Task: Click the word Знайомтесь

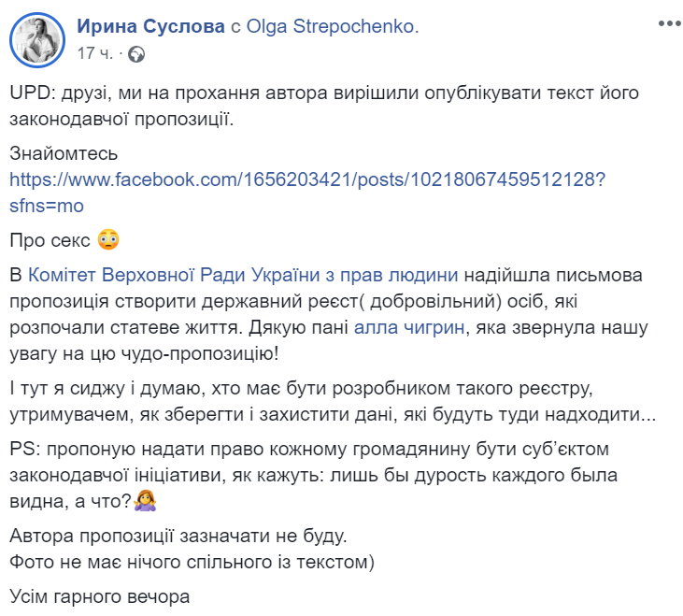Action: click(64, 152)
